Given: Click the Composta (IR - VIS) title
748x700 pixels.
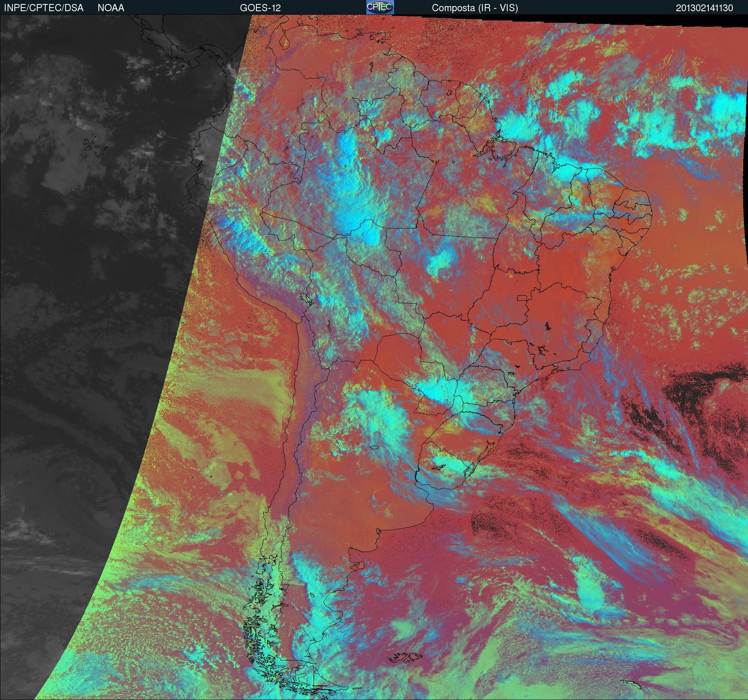Looking at the screenshot, I should (474, 8).
